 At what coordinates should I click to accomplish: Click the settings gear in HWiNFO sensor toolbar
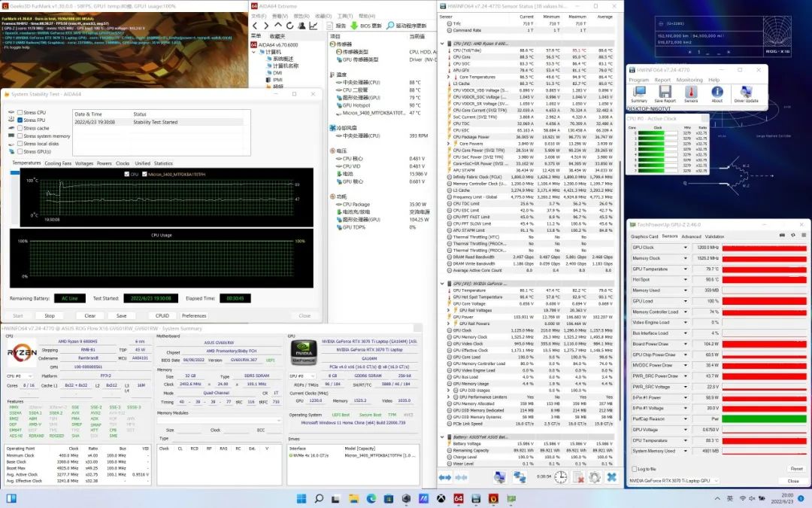tap(594, 477)
